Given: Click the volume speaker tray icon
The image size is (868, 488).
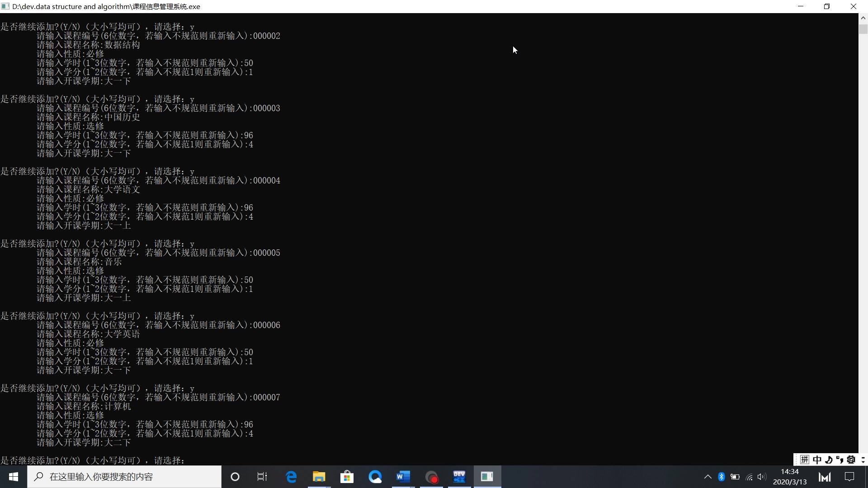Looking at the screenshot, I should click(762, 477).
